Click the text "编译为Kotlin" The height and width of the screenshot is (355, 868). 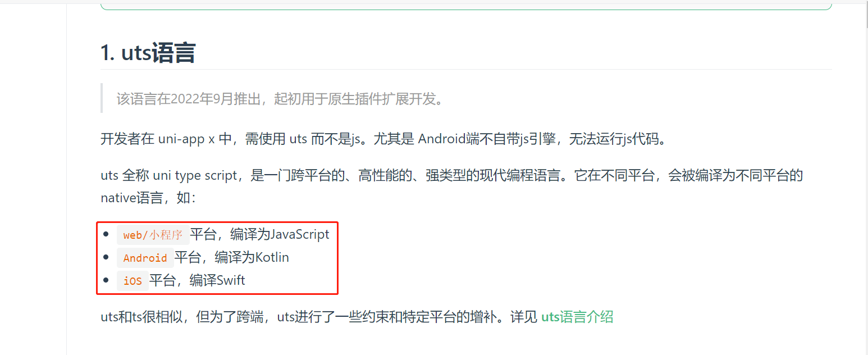[252, 257]
